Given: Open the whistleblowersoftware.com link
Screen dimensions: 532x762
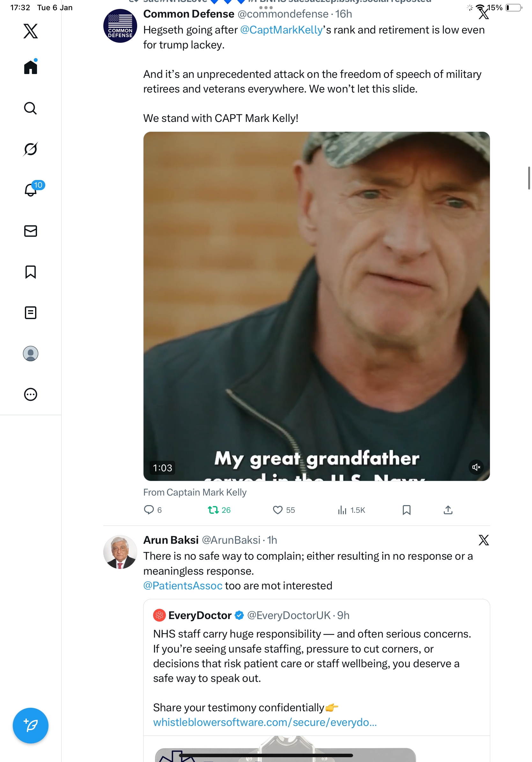Looking at the screenshot, I should (x=265, y=722).
